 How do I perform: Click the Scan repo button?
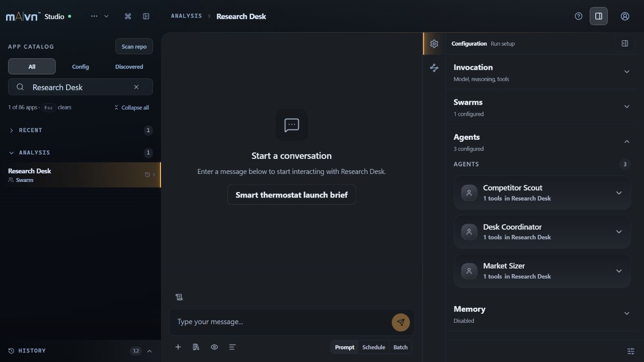[134, 46]
